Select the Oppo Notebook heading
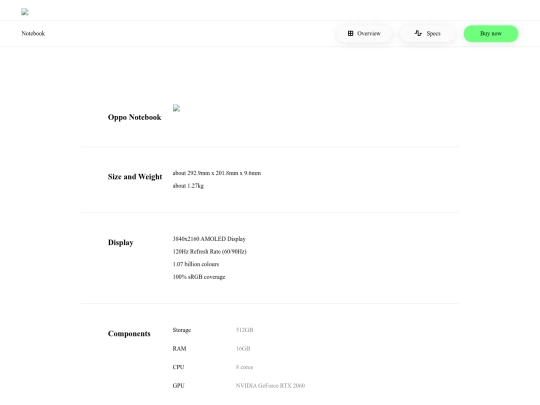This screenshot has width=540, height=405. pos(134,117)
